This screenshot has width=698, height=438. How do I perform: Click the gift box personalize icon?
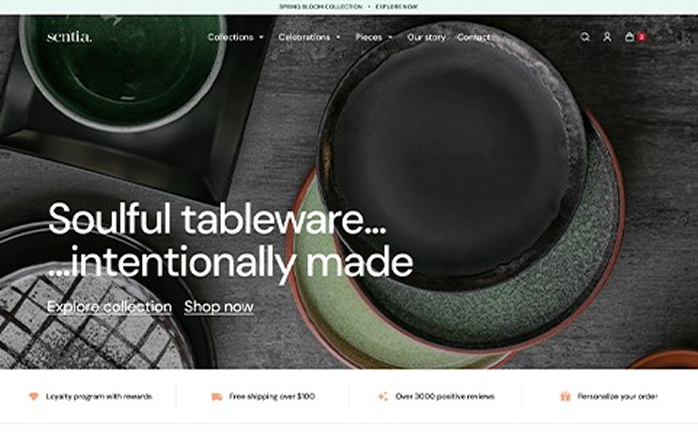click(565, 396)
